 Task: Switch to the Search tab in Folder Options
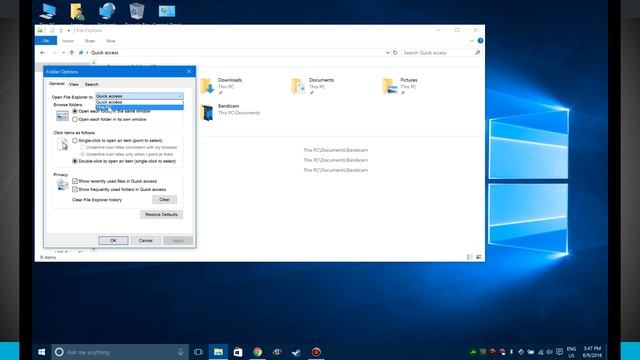point(91,84)
